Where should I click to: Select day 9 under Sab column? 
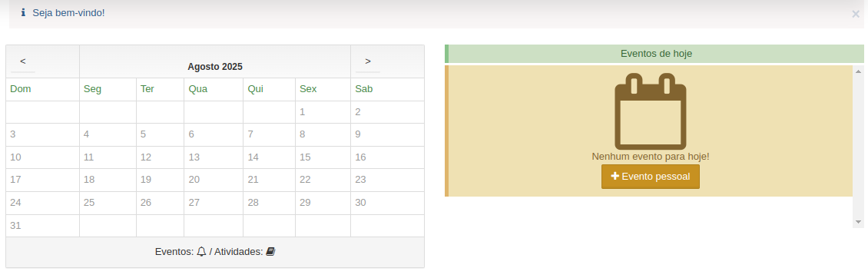point(358,134)
